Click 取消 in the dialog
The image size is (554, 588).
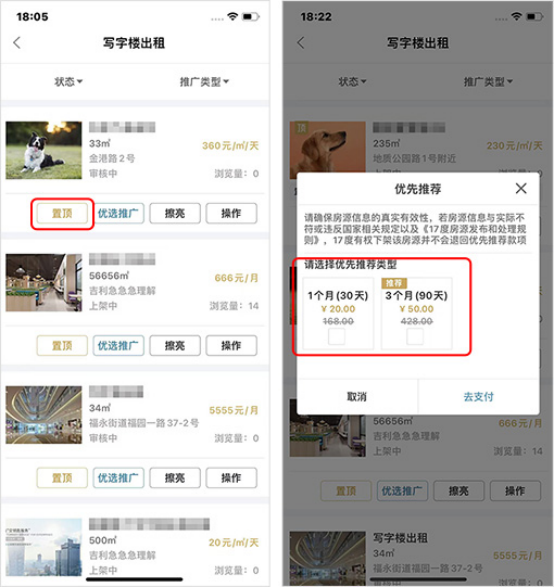point(357,396)
